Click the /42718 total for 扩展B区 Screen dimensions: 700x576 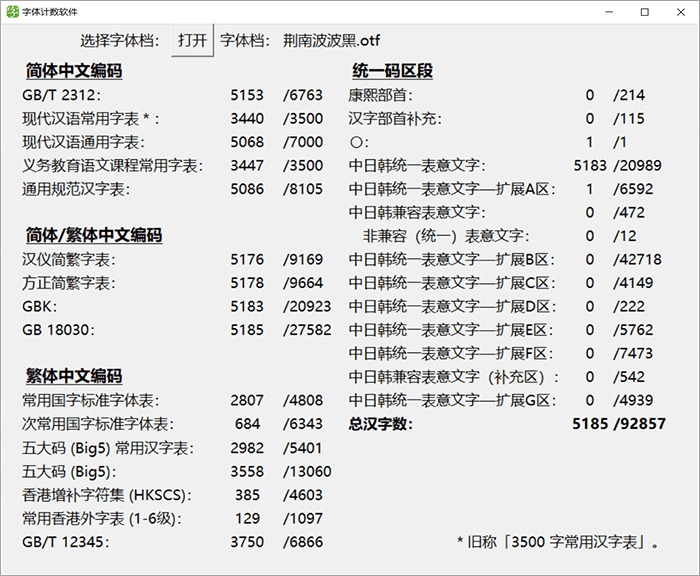(638, 259)
